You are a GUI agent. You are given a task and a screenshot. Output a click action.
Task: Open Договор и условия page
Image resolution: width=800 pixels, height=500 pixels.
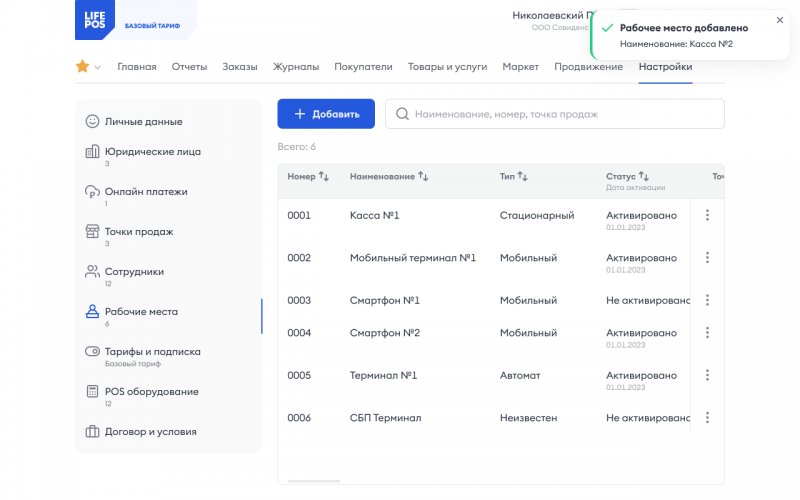150,432
